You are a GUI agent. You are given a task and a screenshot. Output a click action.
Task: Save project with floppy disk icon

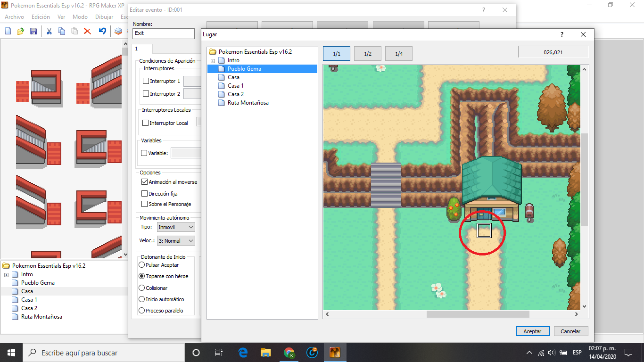[33, 31]
